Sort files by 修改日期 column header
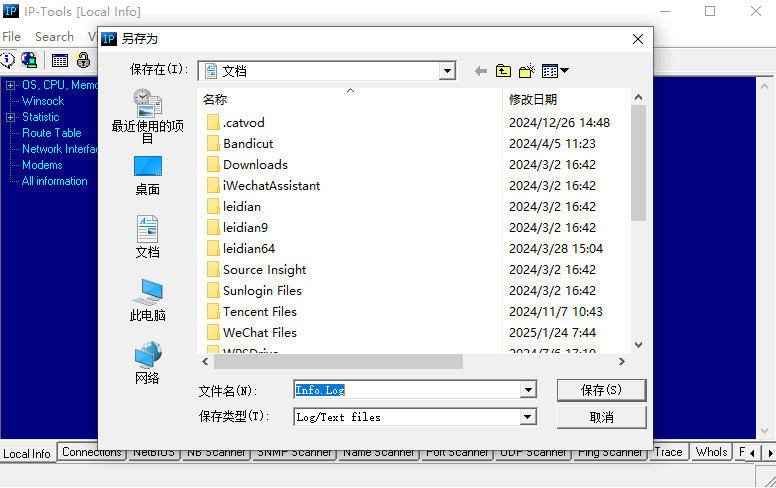 pos(566,99)
